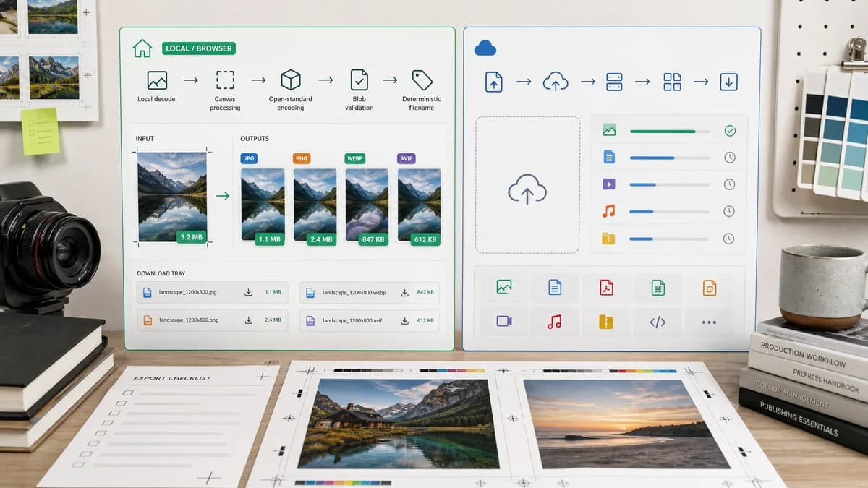868x488 pixels.
Task: Click the purple video file icon in upload list
Action: (x=609, y=184)
